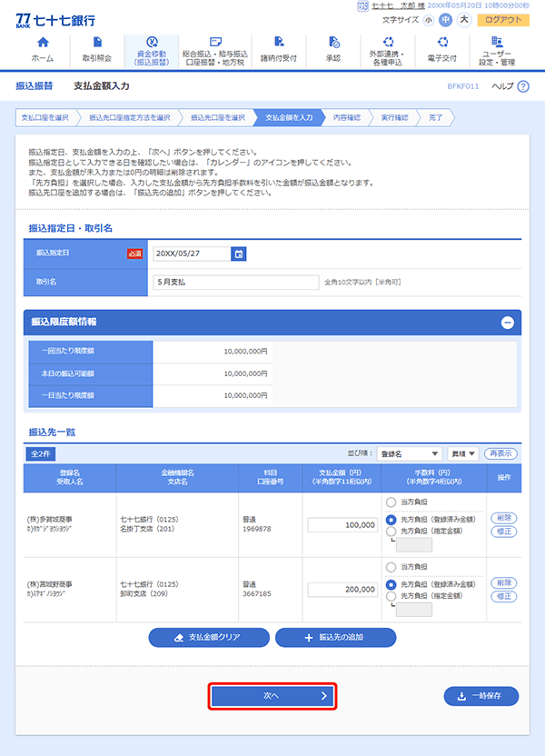The width and height of the screenshot is (545, 756).
Task: Click the ヘルプ question mark icon
Action: pos(522,85)
